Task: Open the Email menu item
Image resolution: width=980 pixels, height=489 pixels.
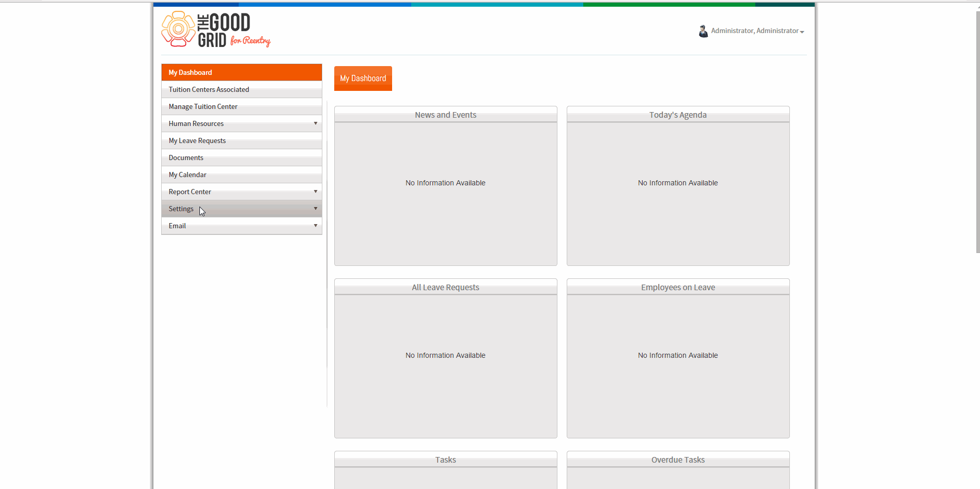Action: point(242,226)
